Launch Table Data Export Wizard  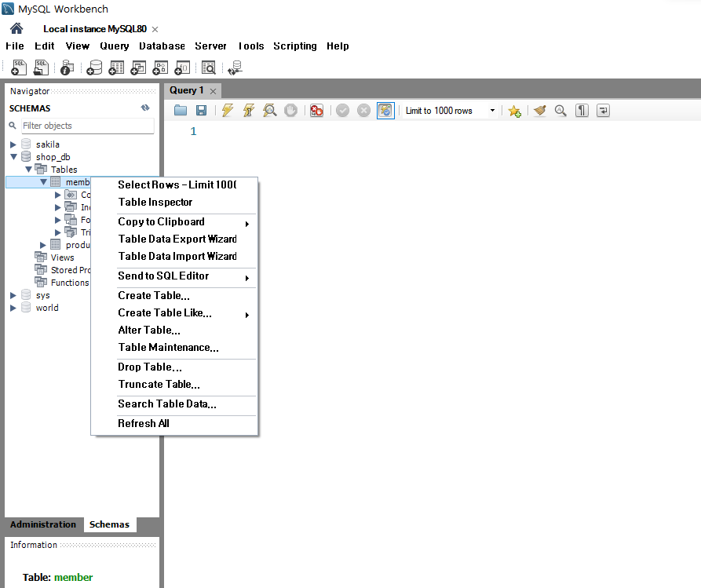tap(174, 239)
